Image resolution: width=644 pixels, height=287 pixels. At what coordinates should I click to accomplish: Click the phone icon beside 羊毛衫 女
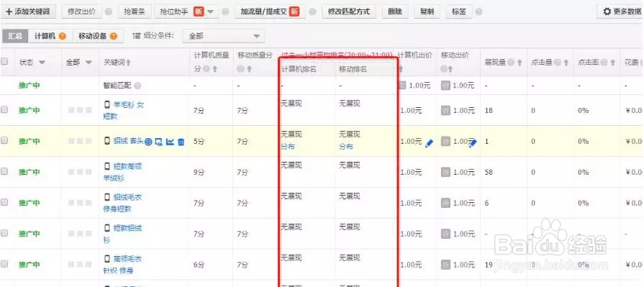tap(107, 105)
